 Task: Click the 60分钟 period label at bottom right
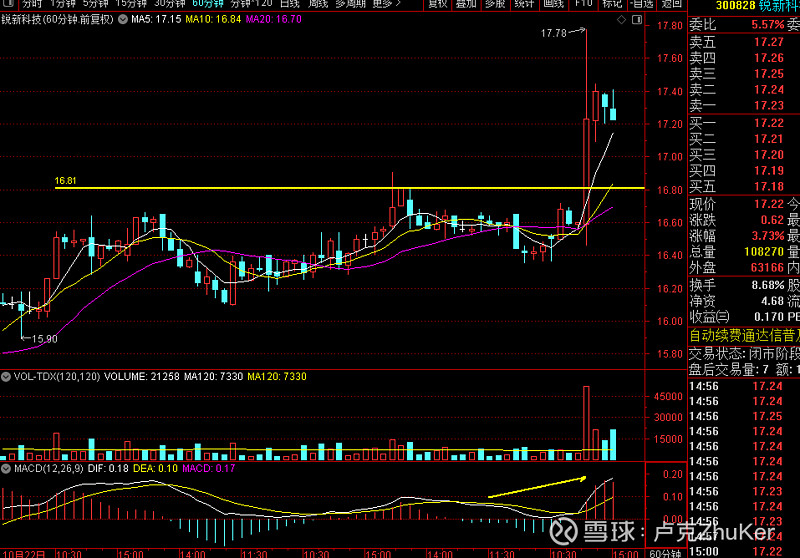[665, 553]
